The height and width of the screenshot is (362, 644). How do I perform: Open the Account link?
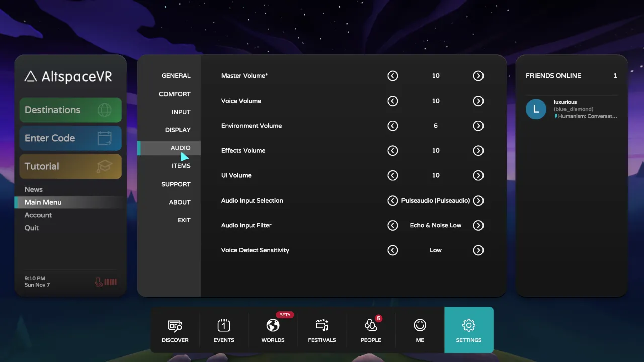click(38, 215)
